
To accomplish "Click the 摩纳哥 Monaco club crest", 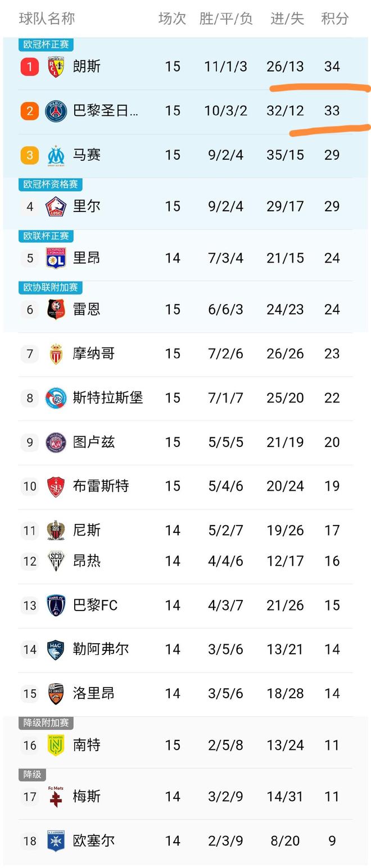I will [x=55, y=354].
